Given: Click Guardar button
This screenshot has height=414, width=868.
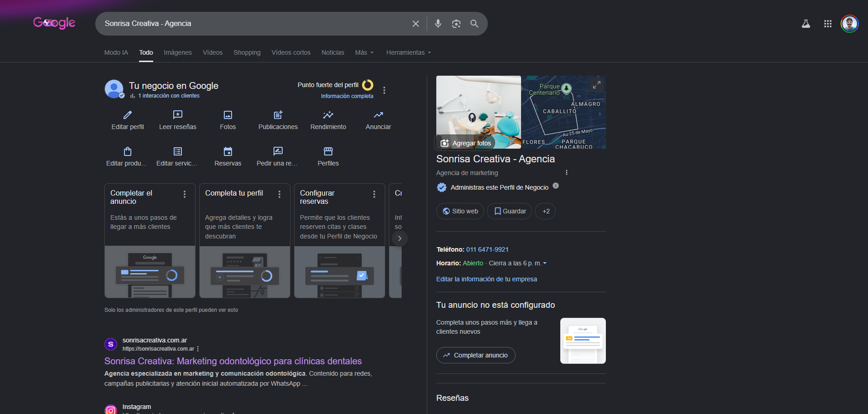Looking at the screenshot, I should tap(509, 211).
